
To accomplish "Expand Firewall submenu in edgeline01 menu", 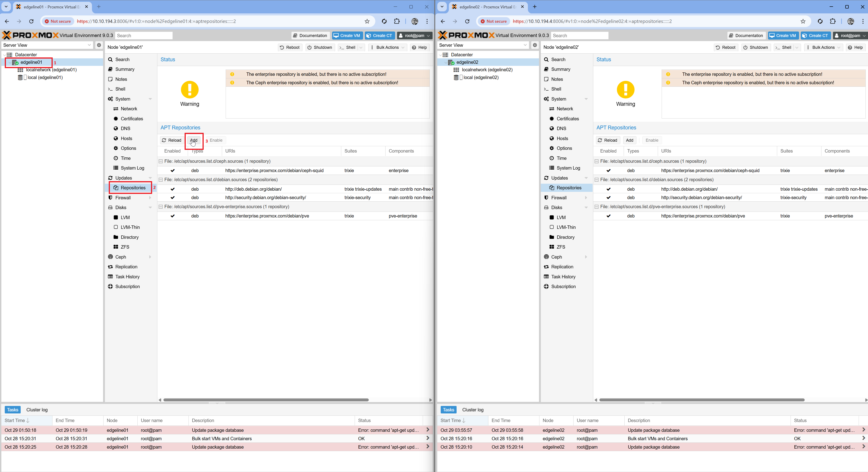I will pos(150,198).
